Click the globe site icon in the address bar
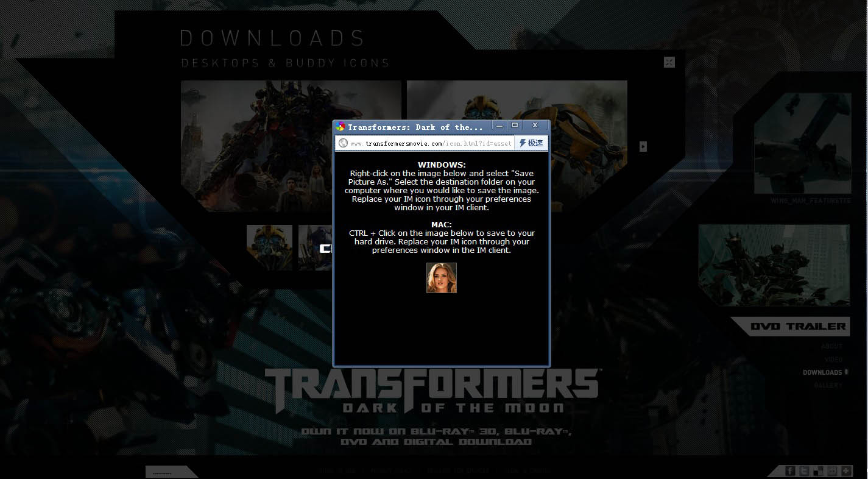Image resolution: width=868 pixels, height=479 pixels. pyautogui.click(x=343, y=143)
